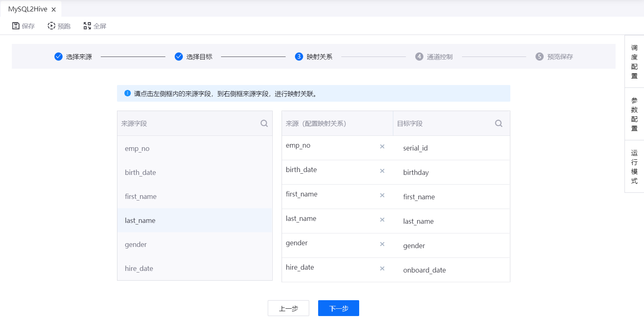Go to step 选择目标

193,57
